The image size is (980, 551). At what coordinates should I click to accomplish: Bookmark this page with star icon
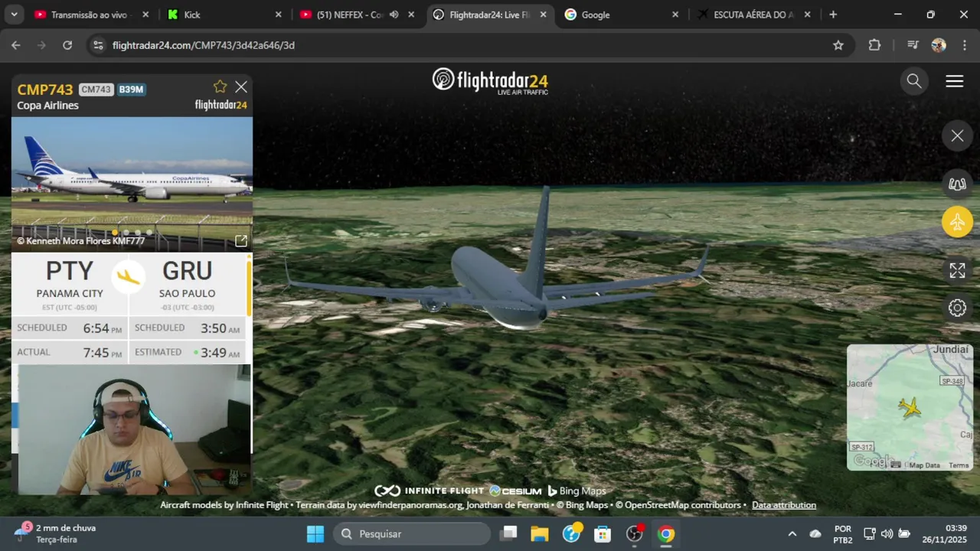pyautogui.click(x=838, y=45)
